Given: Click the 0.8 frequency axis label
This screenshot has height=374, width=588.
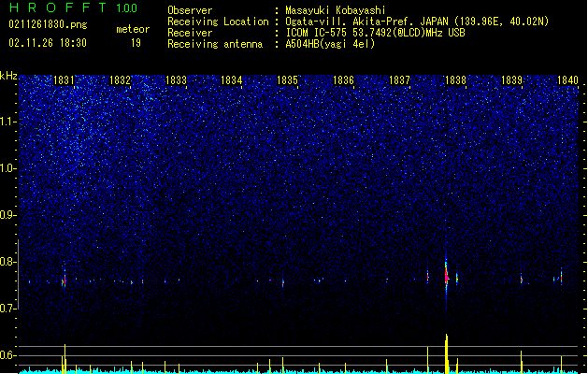Looking at the screenshot, I should tap(8, 262).
